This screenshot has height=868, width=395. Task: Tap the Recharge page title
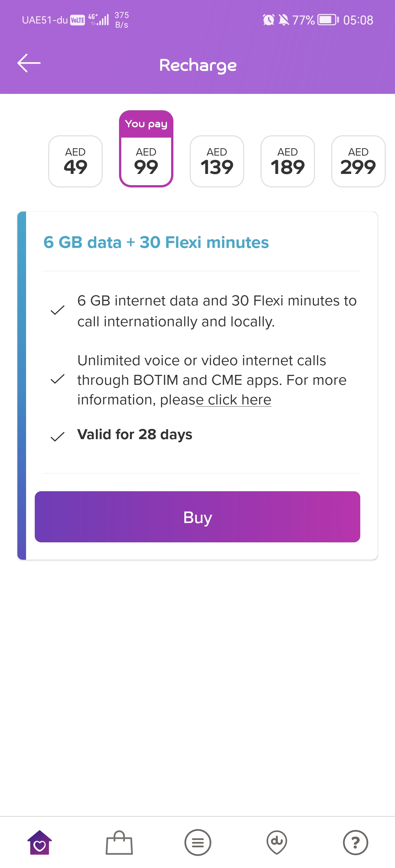pyautogui.click(x=198, y=65)
